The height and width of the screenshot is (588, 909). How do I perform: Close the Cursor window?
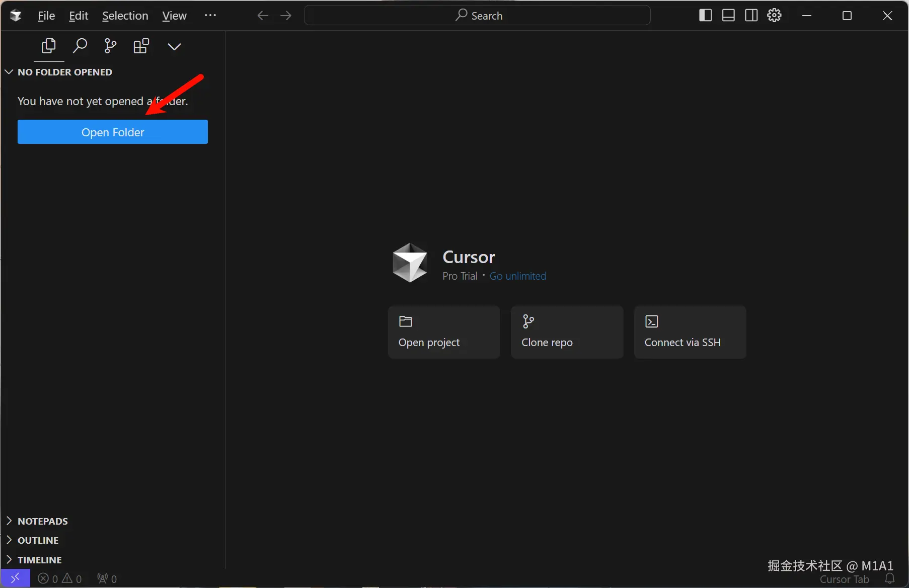pos(887,16)
